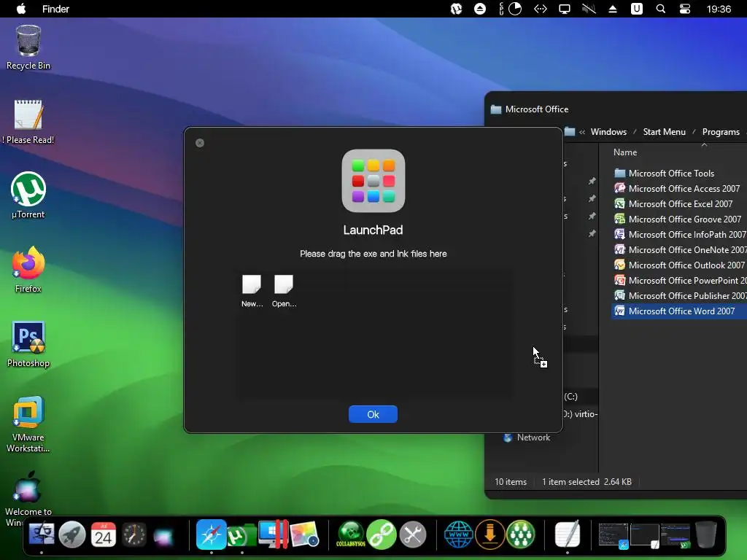The height and width of the screenshot is (560, 747).
Task: Open the Finder menu in menu bar
Action: (x=55, y=9)
